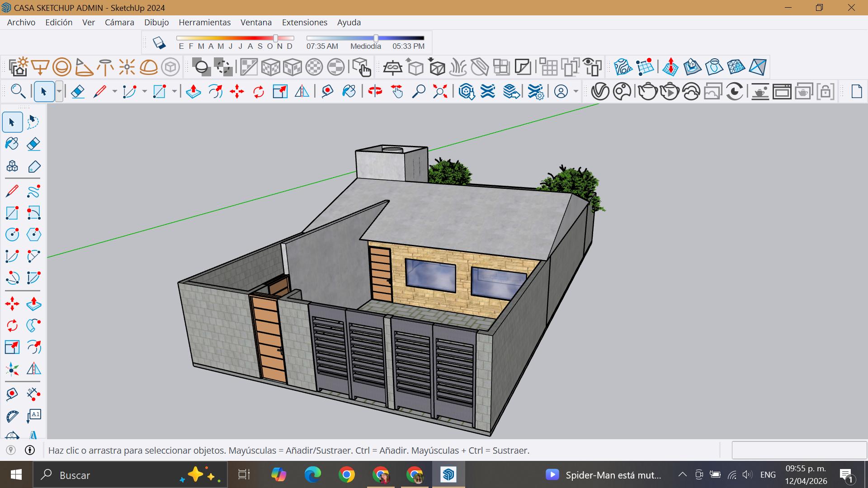Toggle shadows display on or off
868x488 pixels.
[159, 43]
